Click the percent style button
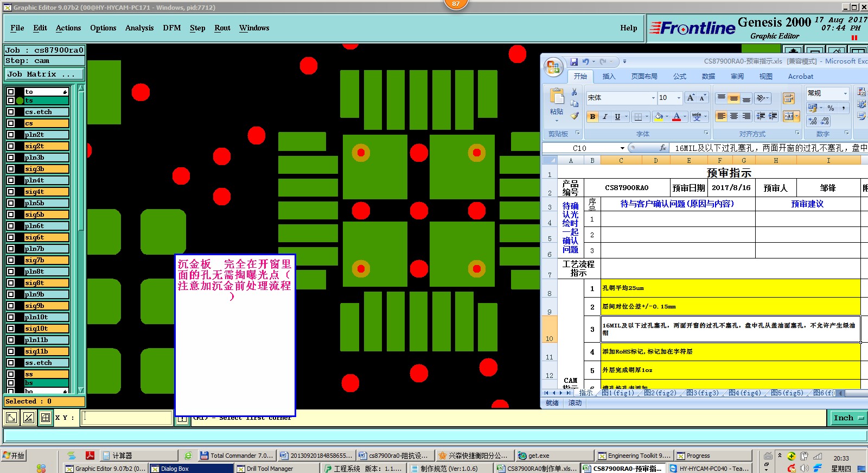The width and height of the screenshot is (868, 473). pos(831,108)
